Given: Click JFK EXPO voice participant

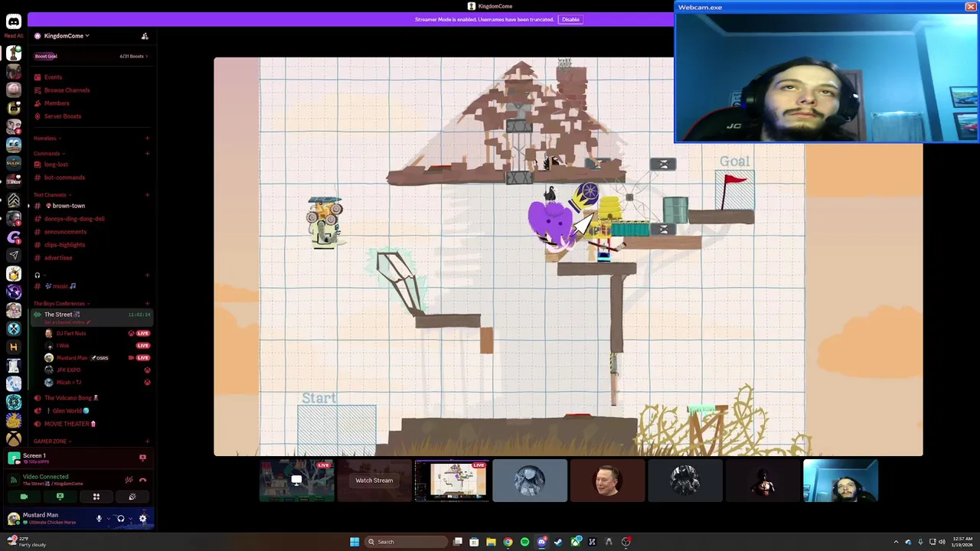Looking at the screenshot, I should point(68,370).
